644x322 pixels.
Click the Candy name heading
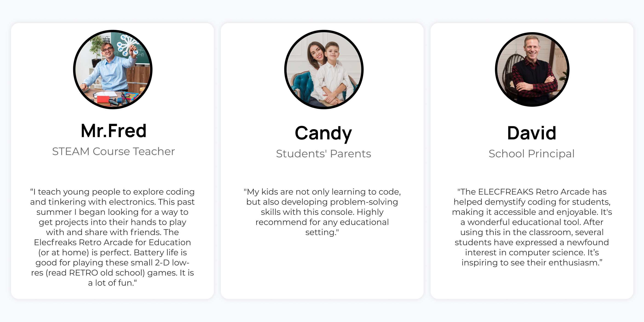[323, 133]
